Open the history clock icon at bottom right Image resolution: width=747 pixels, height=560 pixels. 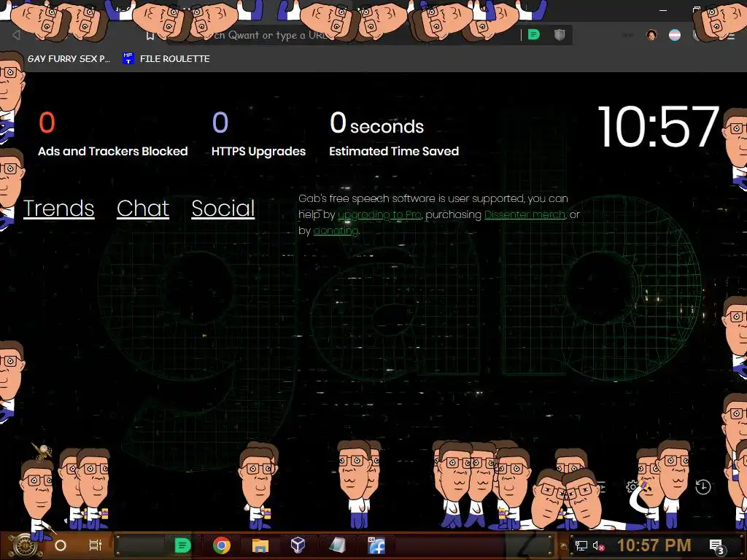pyautogui.click(x=703, y=486)
